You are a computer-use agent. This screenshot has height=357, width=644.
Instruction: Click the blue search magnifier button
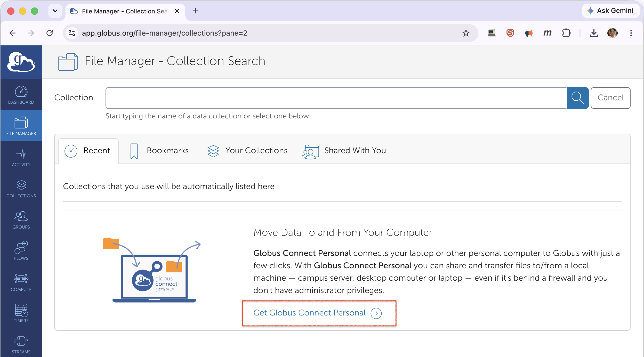578,98
